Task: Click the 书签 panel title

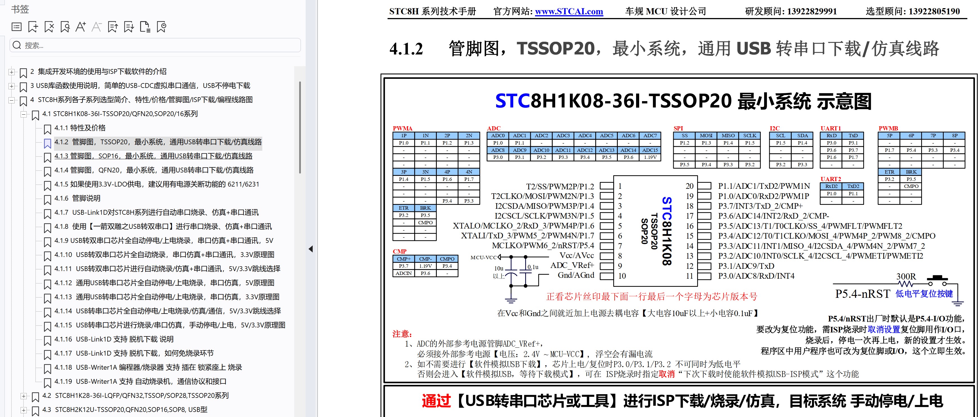Action: (20, 9)
